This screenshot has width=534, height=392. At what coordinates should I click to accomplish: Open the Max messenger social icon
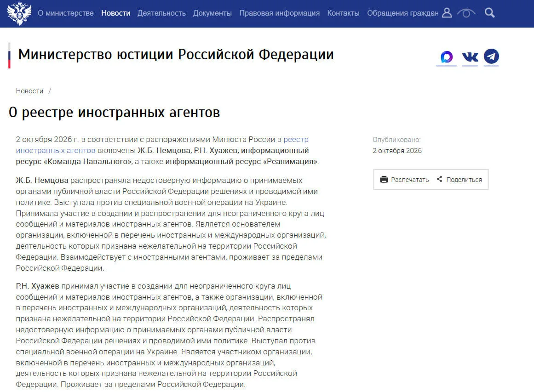point(447,57)
